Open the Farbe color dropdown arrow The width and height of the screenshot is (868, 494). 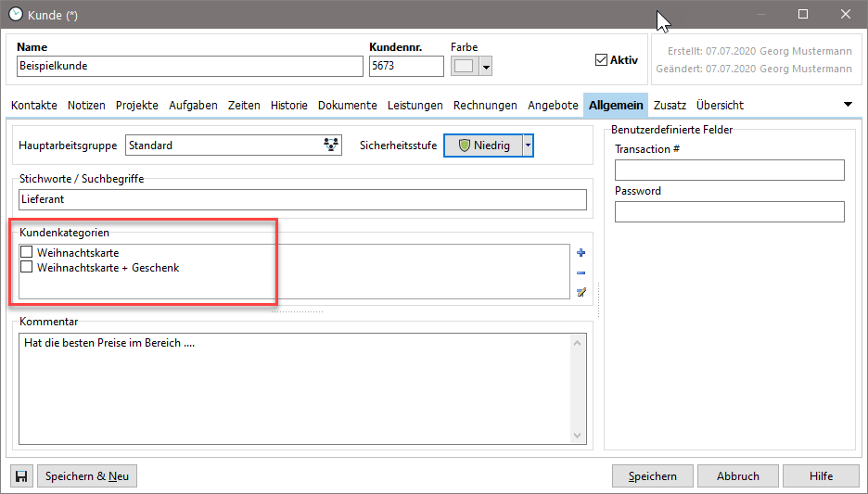tap(485, 67)
